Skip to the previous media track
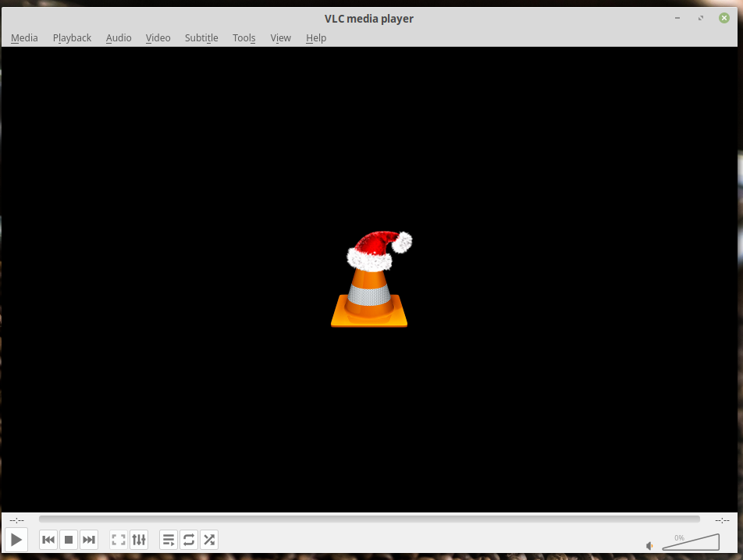 (x=48, y=540)
